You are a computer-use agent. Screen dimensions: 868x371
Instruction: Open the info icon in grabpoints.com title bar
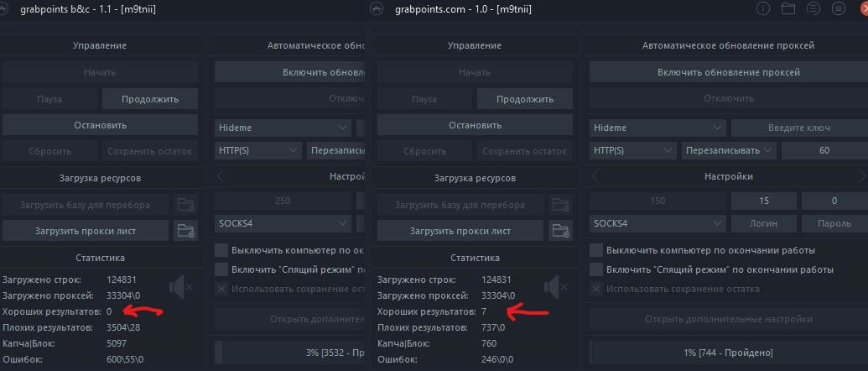pyautogui.click(x=763, y=9)
